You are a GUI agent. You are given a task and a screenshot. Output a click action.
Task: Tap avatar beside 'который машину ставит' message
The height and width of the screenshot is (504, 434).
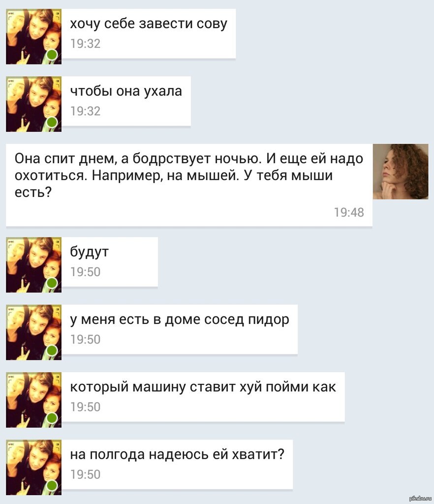point(34,400)
